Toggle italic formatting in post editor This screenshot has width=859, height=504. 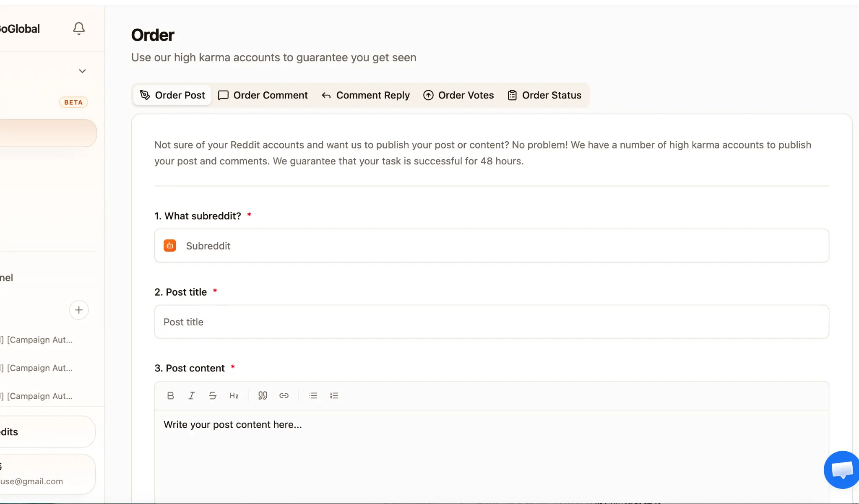191,395
